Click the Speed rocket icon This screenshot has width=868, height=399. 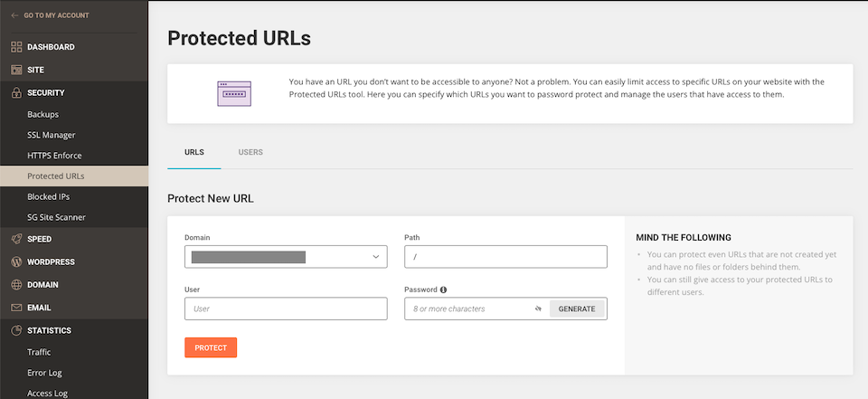pyautogui.click(x=16, y=239)
